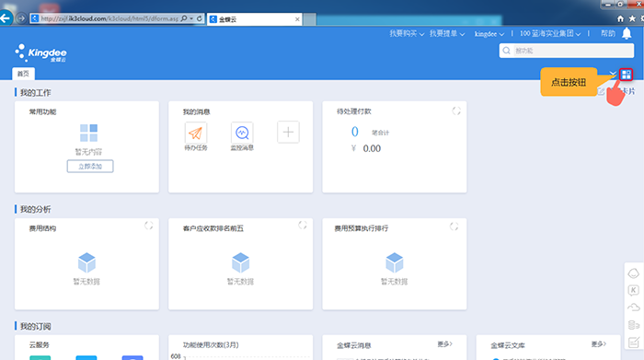Click the K chat bubble sidebar icon

pos(633,291)
